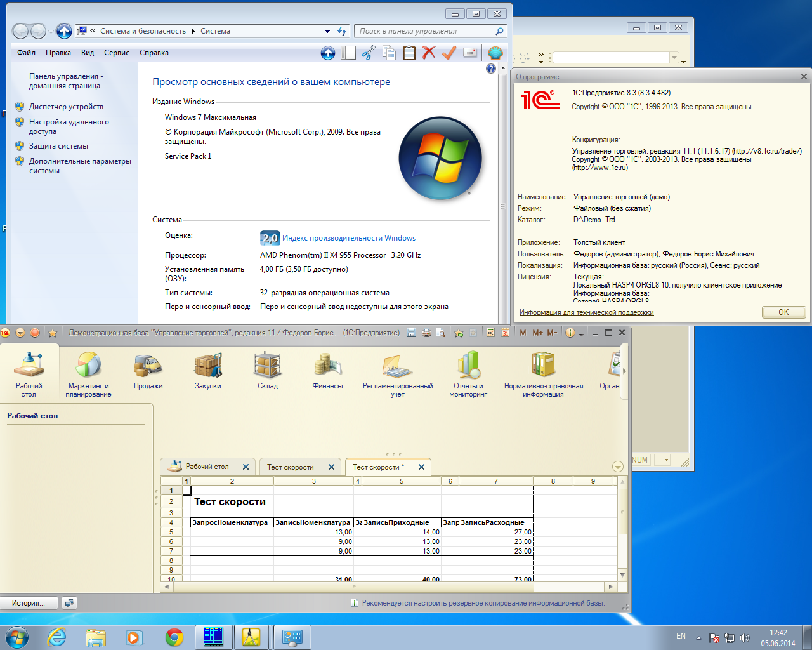Open the Финансы section
This screenshot has height=650, width=812.
click(x=327, y=371)
